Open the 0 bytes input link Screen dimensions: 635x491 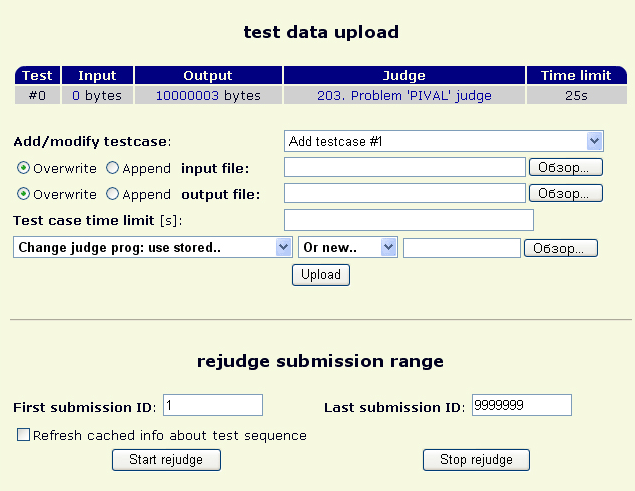pos(76,95)
